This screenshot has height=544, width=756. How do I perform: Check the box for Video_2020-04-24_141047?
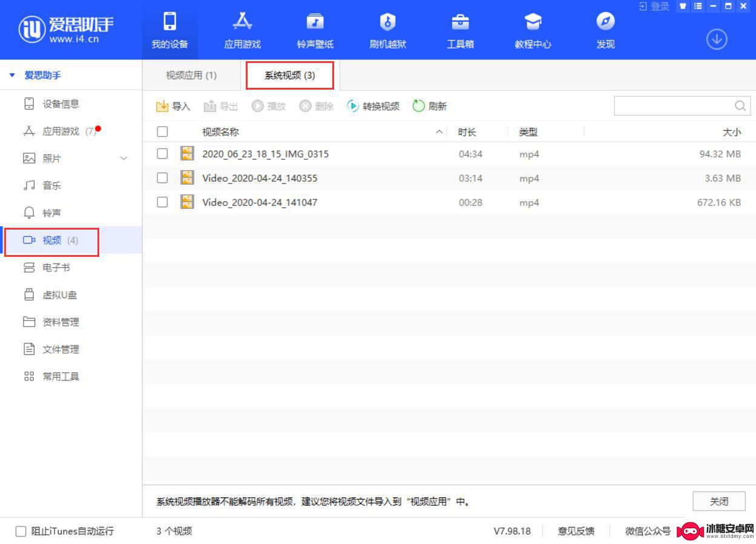tap(162, 202)
